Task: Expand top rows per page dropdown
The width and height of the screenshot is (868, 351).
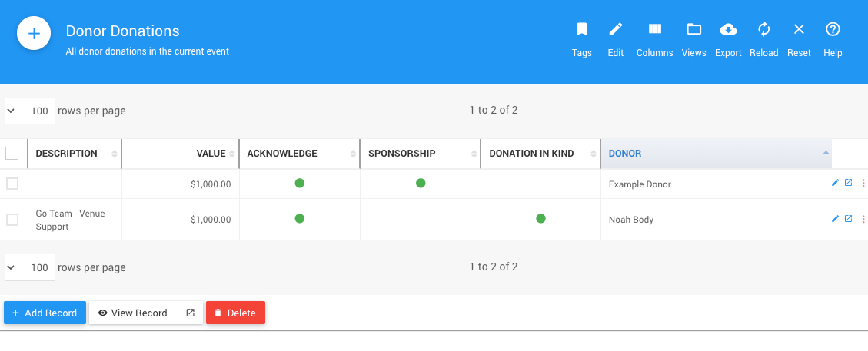Action: click(x=30, y=111)
